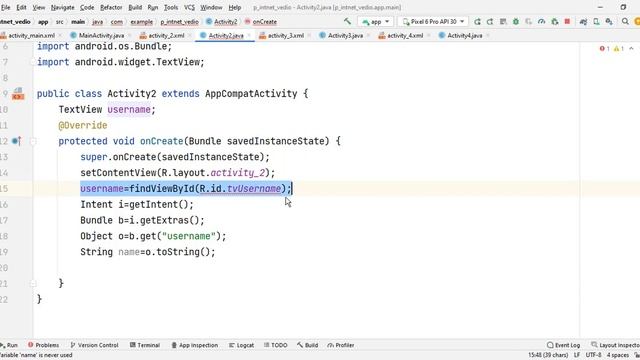The width and height of the screenshot is (640, 360).
Task: Click Attach Debugger to Android Process icon
Action: [554, 22]
